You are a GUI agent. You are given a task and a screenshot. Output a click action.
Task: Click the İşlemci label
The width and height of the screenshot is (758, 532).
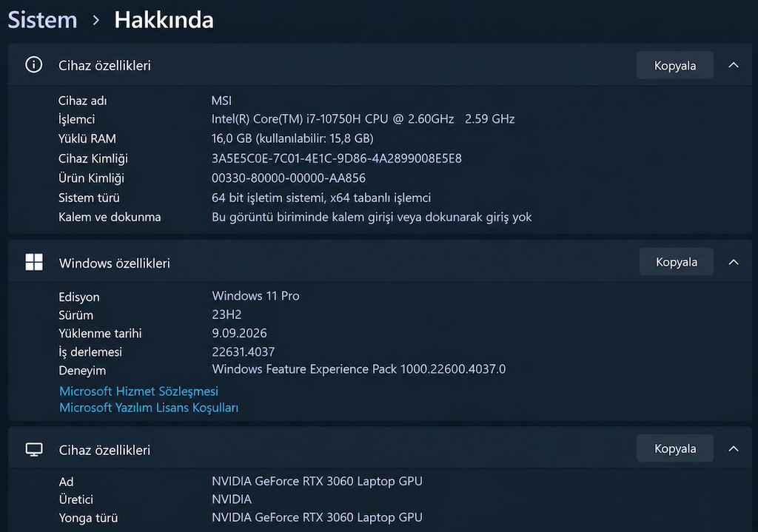76,119
